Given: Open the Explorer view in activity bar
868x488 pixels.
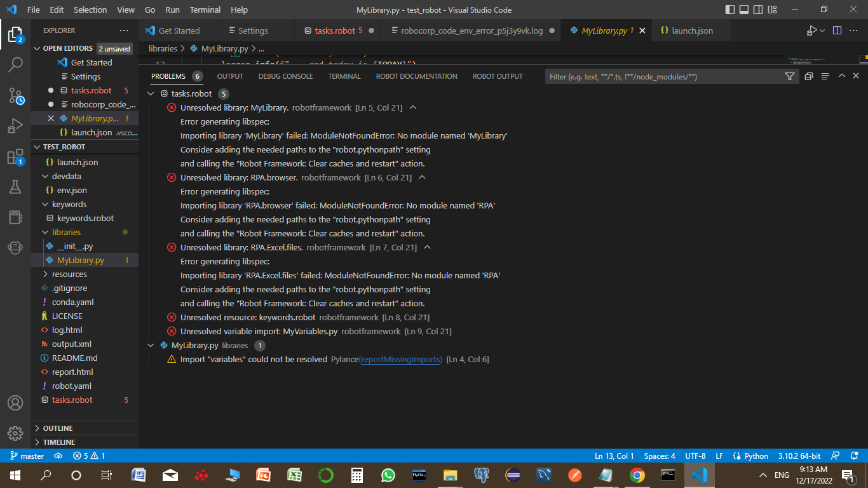Looking at the screenshot, I should 15,34.
